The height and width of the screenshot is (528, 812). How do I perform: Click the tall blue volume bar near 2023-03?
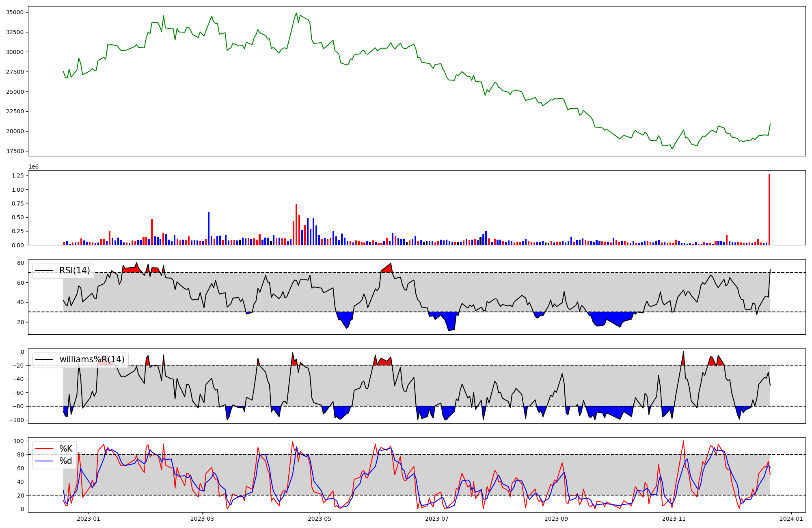pyautogui.click(x=209, y=228)
